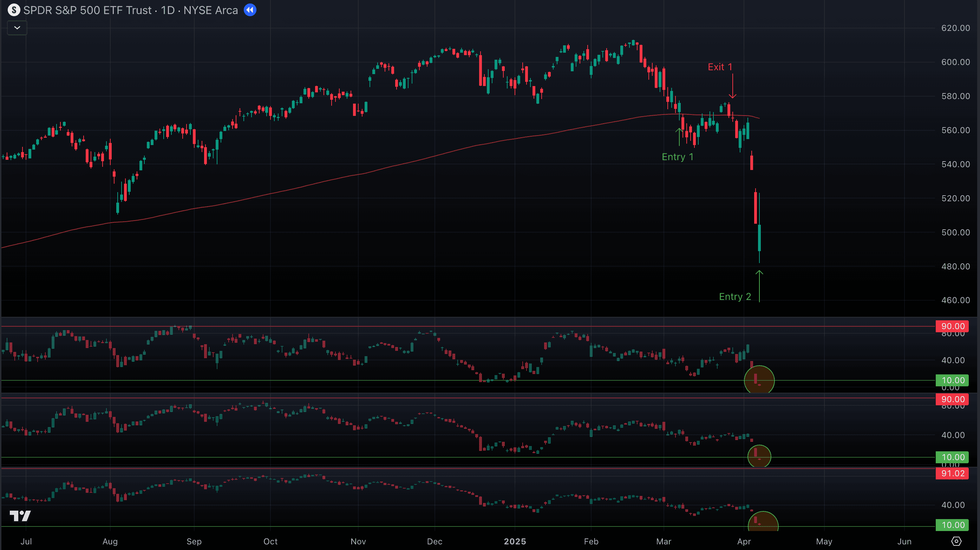Select green circle in top indicator pane

tap(759, 380)
